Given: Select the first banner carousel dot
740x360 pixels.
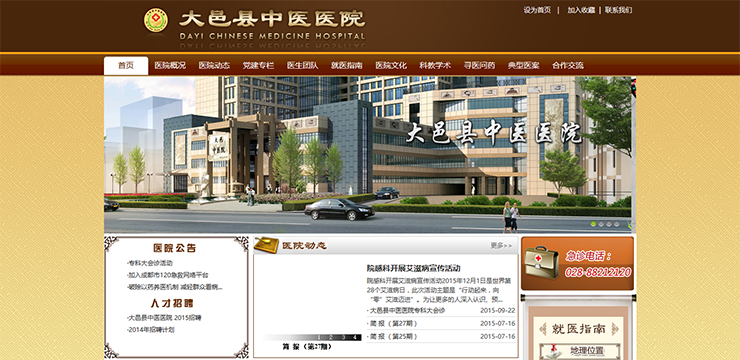Looking at the screenshot, I should [x=594, y=224].
